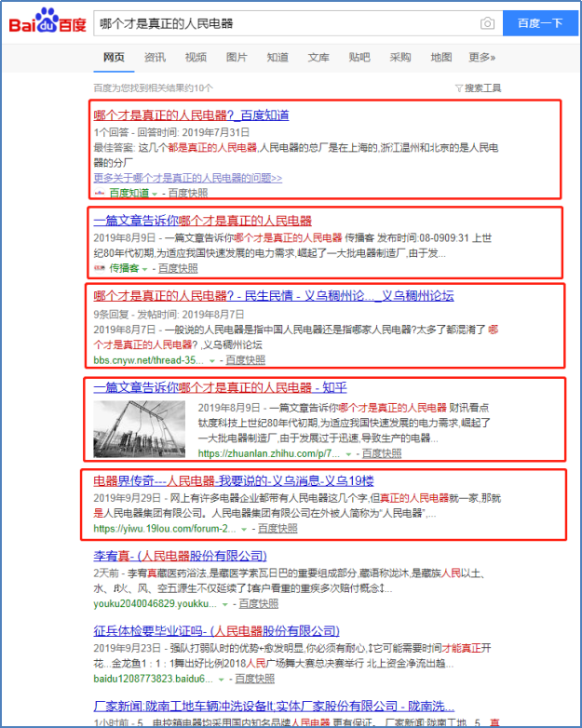Screen dimensions: 582x728
Task: Open 哪个才是真正的人民电器?_百度知道 result
Action: tap(191, 115)
